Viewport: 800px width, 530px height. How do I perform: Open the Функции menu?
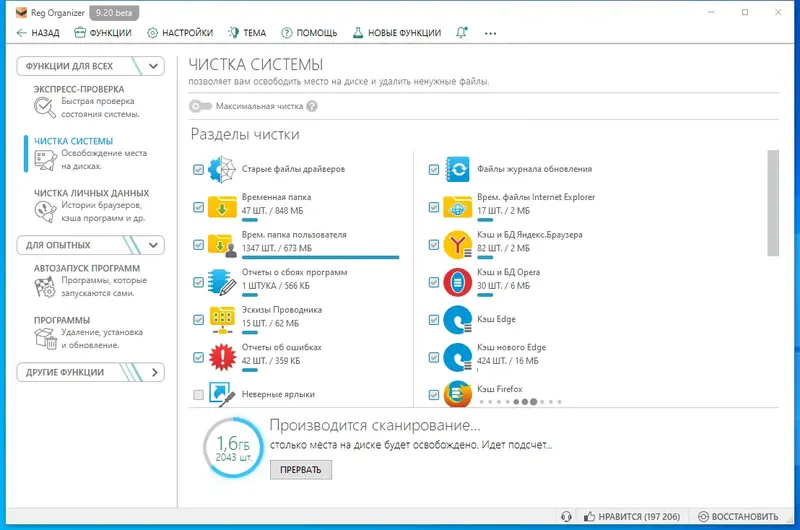[103, 33]
